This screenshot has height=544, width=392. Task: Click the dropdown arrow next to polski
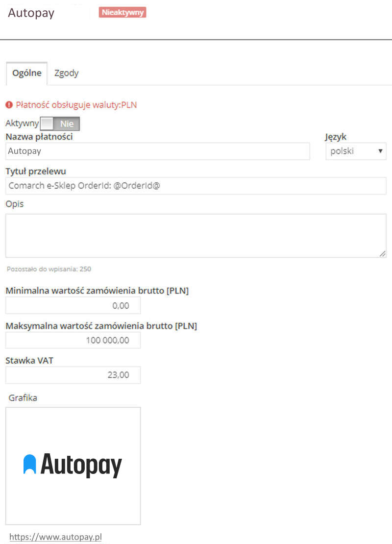[x=380, y=151]
